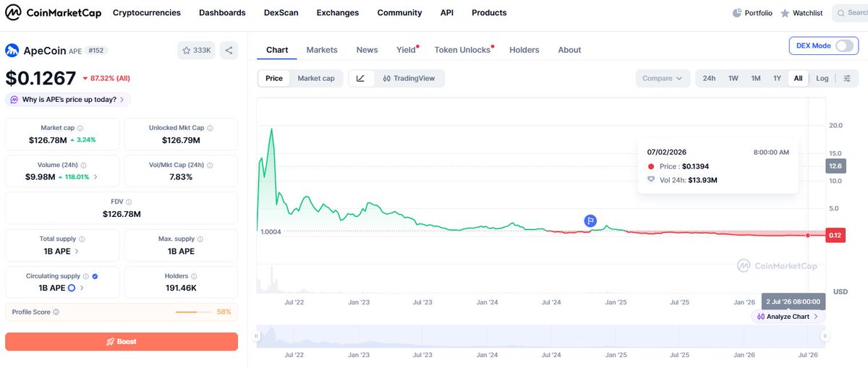Switch to the News tab
Screen dimensions: 868x368
tap(367, 50)
